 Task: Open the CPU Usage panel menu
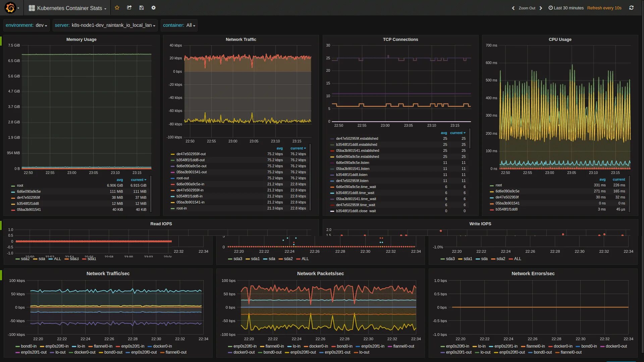[x=559, y=39]
